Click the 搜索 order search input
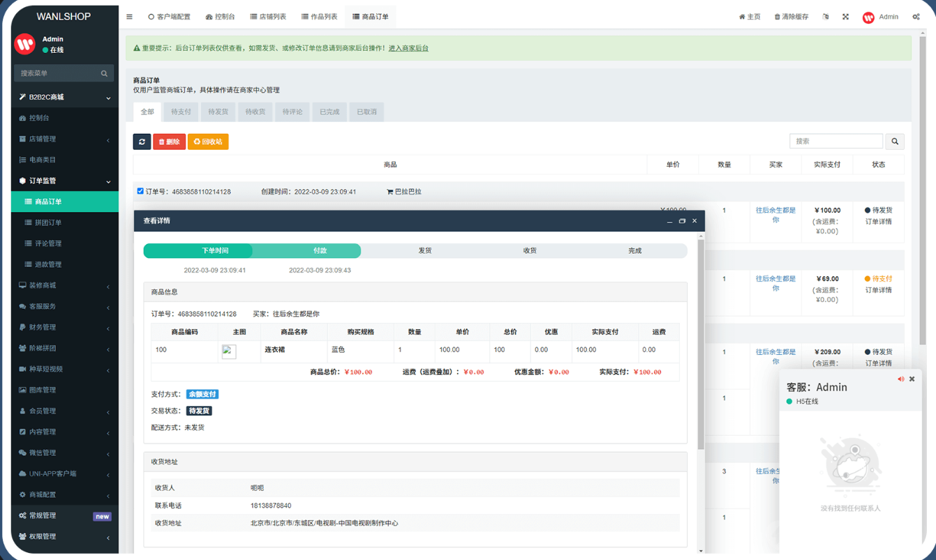 click(x=836, y=142)
